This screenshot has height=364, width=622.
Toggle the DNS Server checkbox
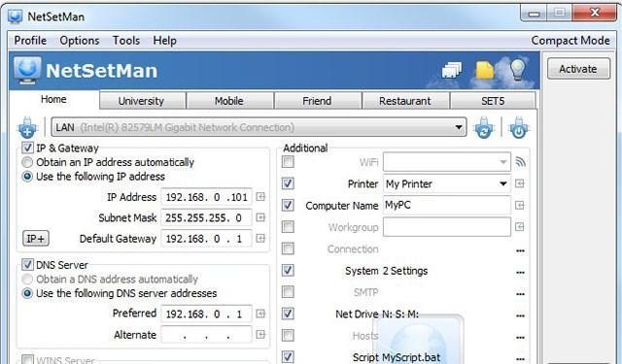click(x=27, y=265)
